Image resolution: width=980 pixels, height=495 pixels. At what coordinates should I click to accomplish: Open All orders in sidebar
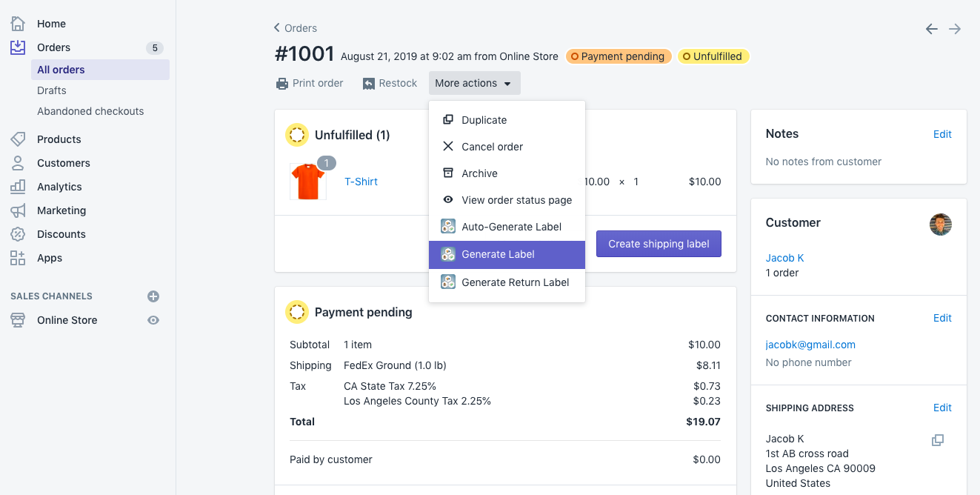coord(100,70)
